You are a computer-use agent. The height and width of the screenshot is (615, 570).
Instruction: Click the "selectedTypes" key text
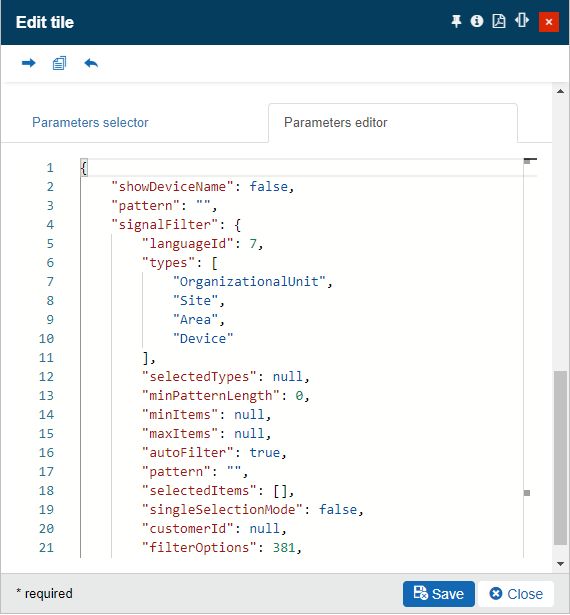tap(199, 377)
